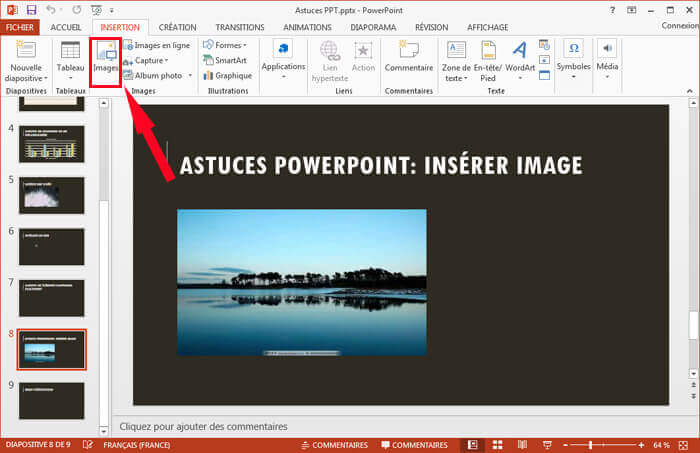Click the Zone de texte icon

pos(456,50)
